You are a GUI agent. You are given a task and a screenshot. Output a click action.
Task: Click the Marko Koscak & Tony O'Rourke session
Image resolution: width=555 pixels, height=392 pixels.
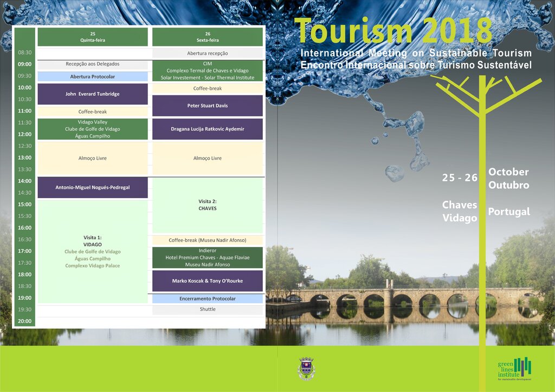pos(207,281)
